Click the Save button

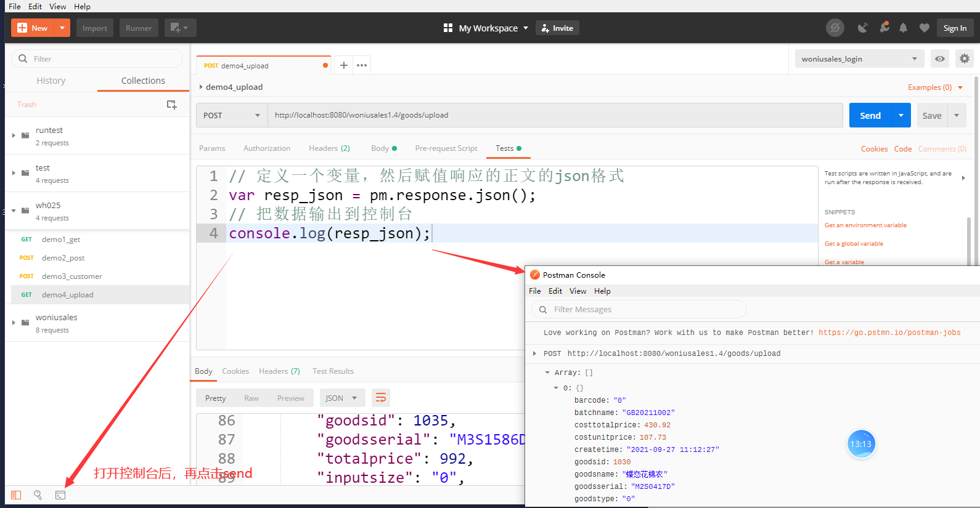[932, 115]
